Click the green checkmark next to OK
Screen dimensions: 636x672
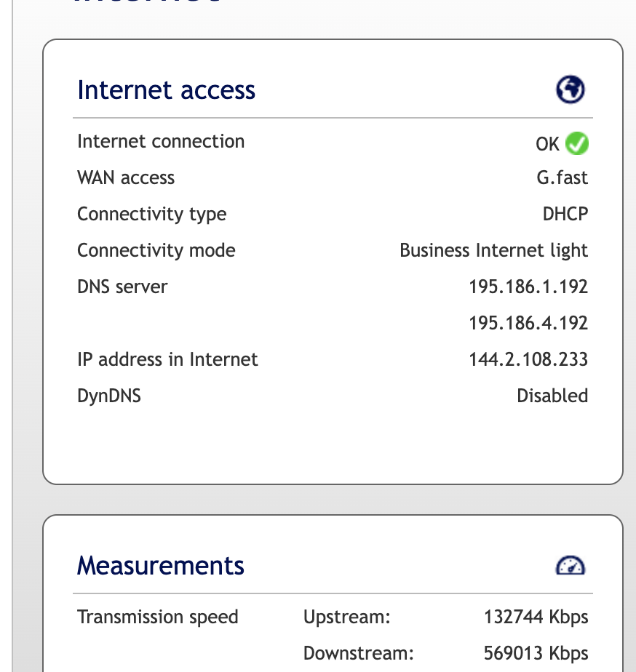[577, 143]
